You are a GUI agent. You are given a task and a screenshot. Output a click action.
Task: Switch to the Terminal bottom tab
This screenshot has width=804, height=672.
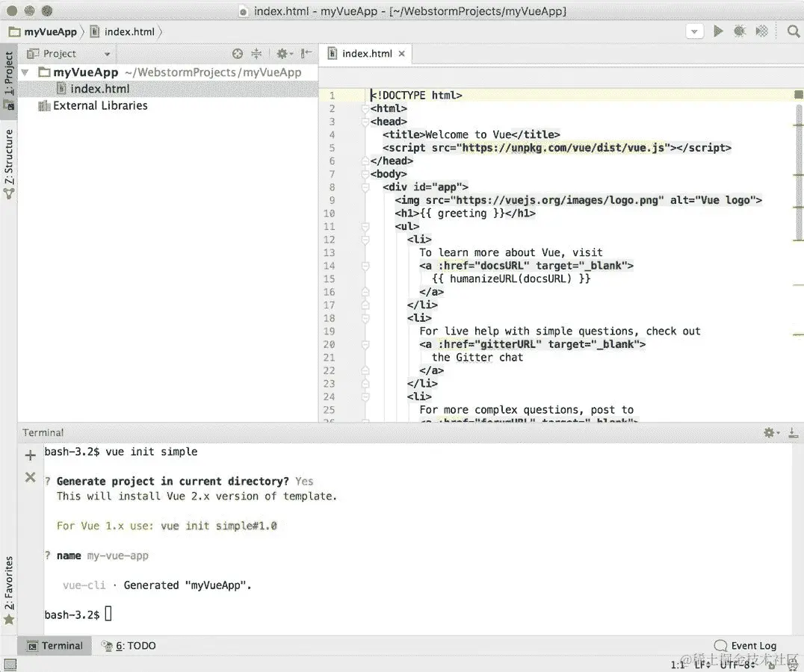55,646
